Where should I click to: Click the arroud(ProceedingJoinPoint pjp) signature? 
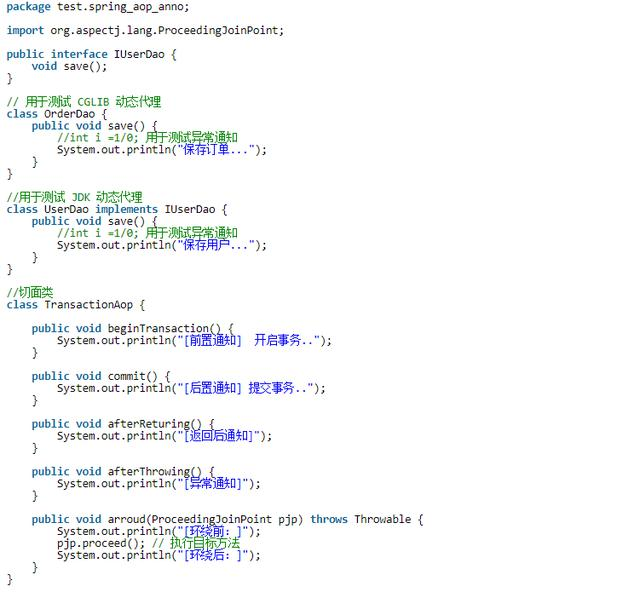pyautogui.click(x=227, y=520)
